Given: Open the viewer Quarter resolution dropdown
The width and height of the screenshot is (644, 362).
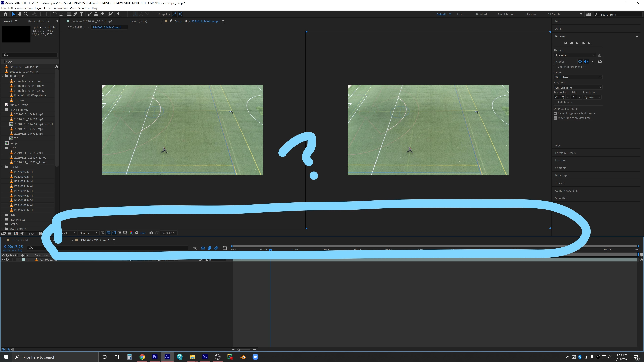Looking at the screenshot, I should point(89,233).
